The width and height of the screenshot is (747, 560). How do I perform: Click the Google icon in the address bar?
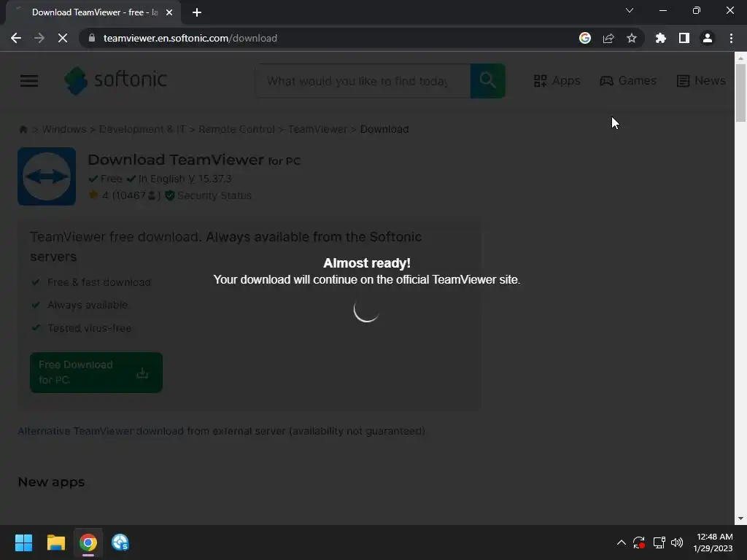coord(585,38)
